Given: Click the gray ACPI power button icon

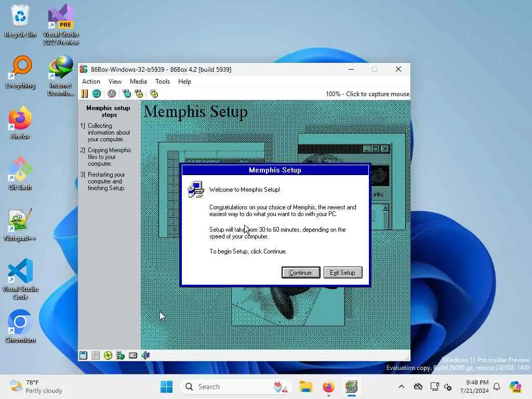Looking at the screenshot, I should click(112, 94).
